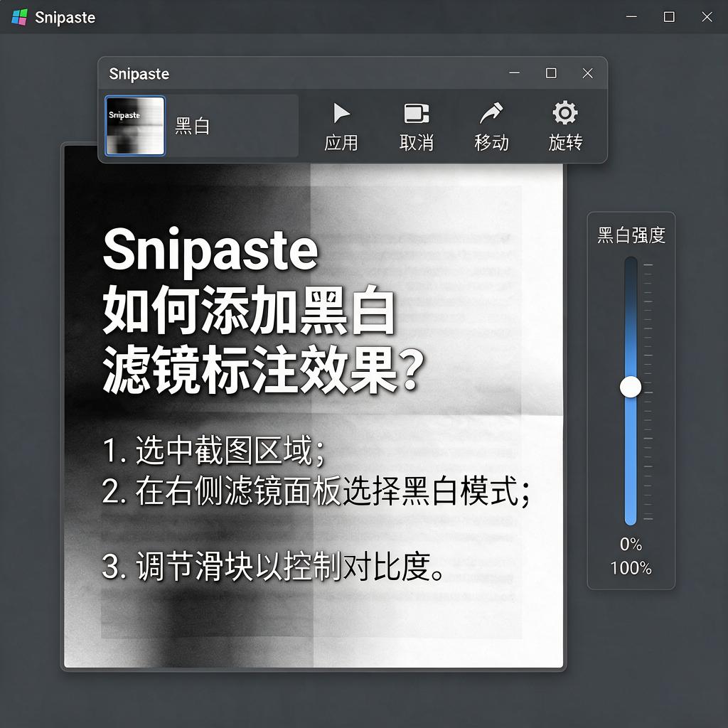Click the 旋转 gear icon
Viewport: 728px width, 728px height.
point(565,112)
